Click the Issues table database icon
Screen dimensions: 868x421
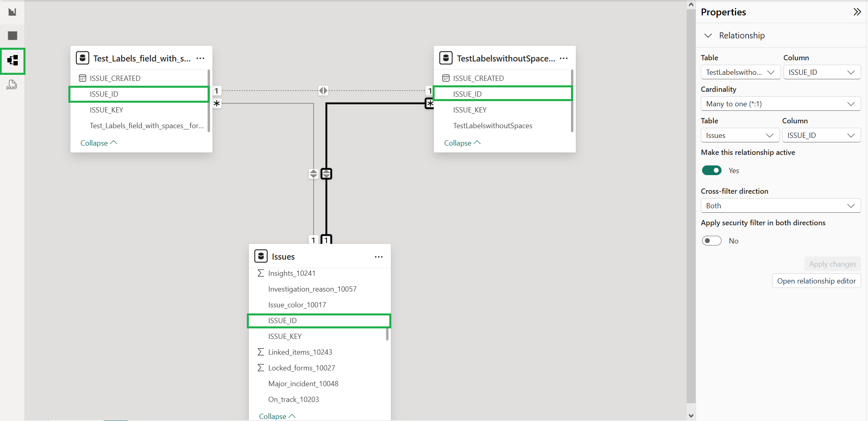pos(261,256)
